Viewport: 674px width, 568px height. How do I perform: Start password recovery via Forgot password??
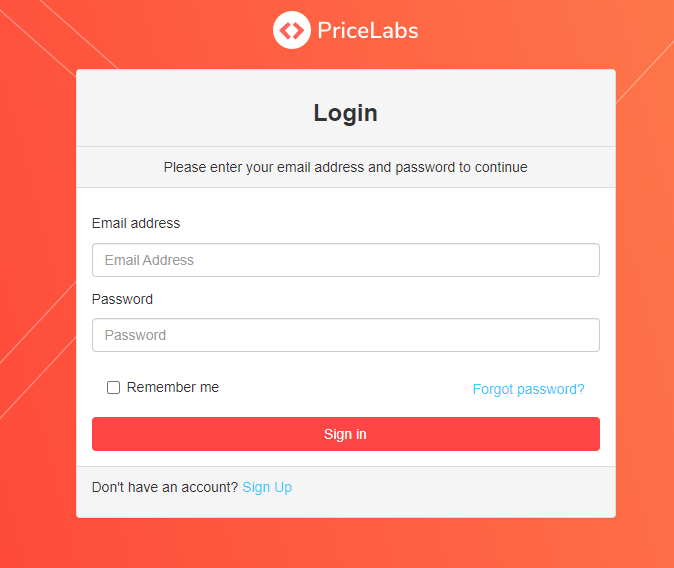click(x=528, y=389)
